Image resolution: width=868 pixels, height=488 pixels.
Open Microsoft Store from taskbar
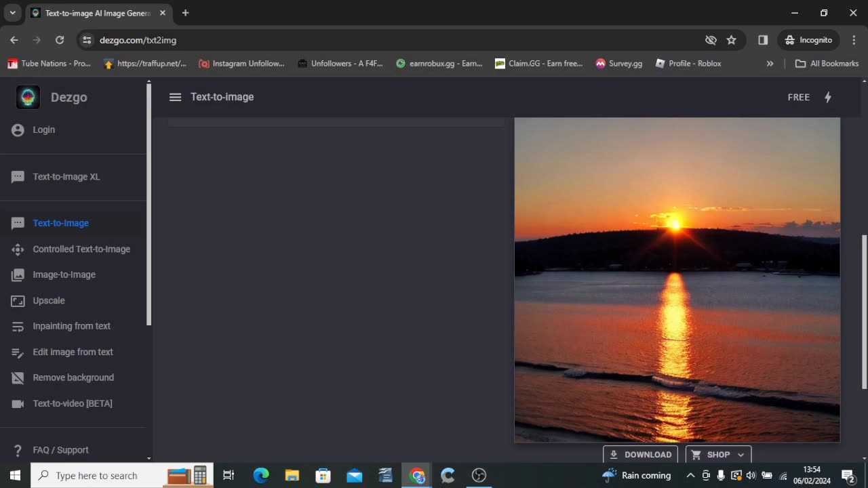click(323, 475)
